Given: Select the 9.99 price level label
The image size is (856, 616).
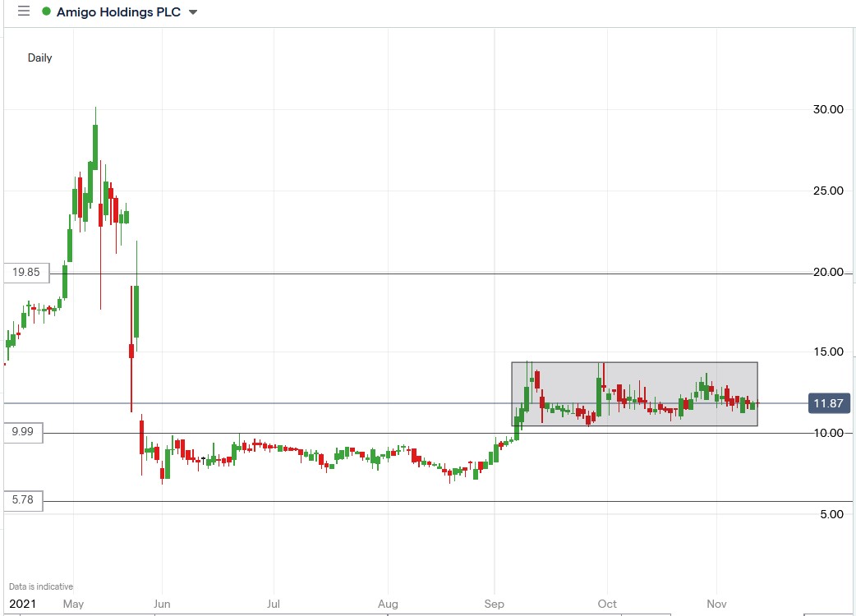Looking at the screenshot, I should click(x=23, y=433).
